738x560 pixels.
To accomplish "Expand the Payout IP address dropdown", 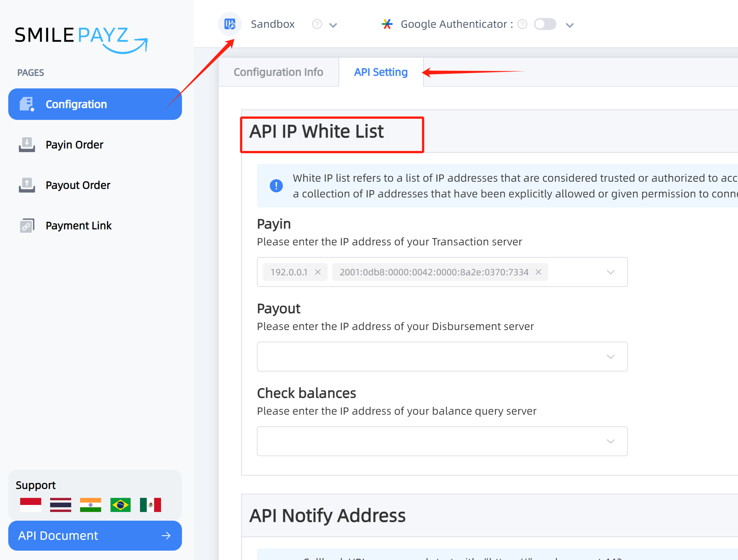I will 610,357.
